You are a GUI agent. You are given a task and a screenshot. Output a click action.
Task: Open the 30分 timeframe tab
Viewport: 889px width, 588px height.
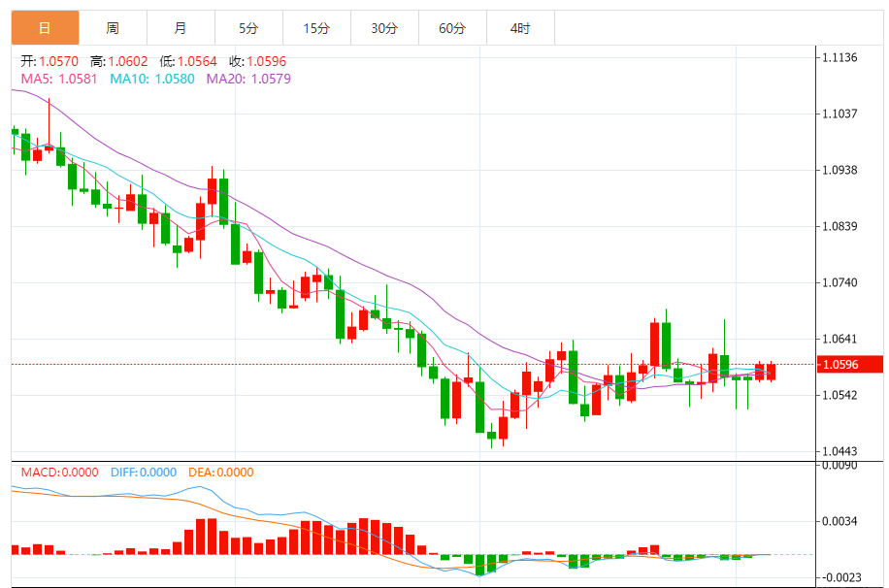385,28
